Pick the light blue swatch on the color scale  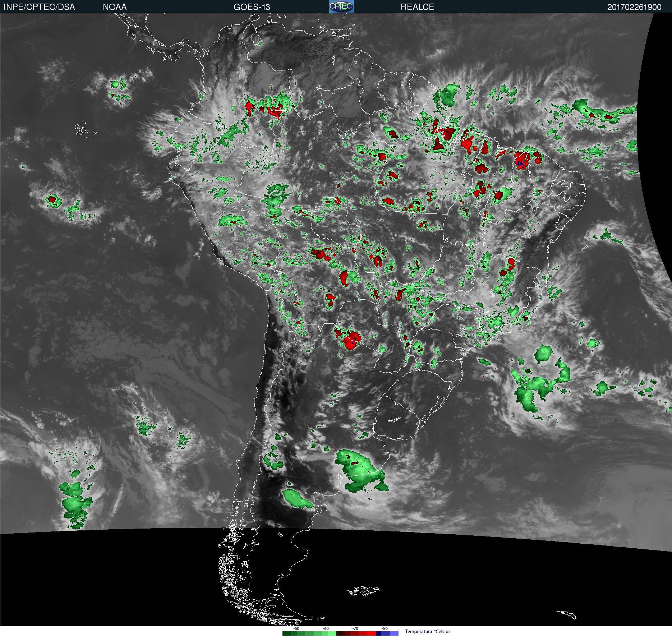394,633
